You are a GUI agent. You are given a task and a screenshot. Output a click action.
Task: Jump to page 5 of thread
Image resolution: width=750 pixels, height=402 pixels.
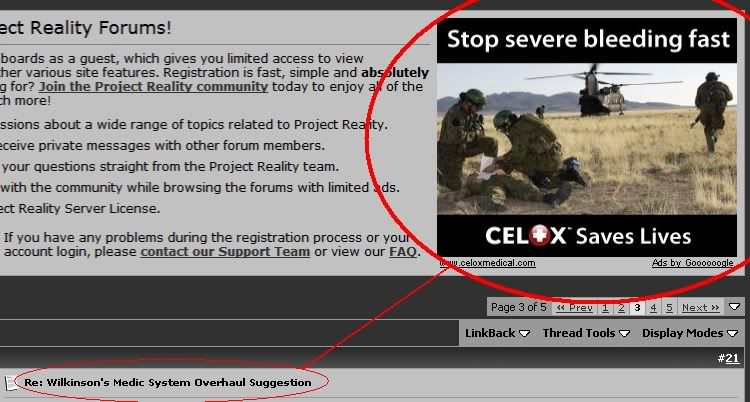point(669,308)
